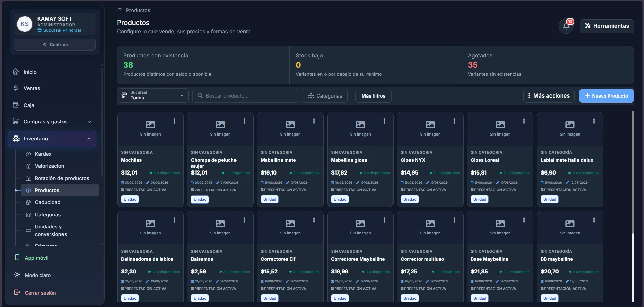Click the Buscar producto search field
Viewport: 644px width, 307px height.
point(245,96)
